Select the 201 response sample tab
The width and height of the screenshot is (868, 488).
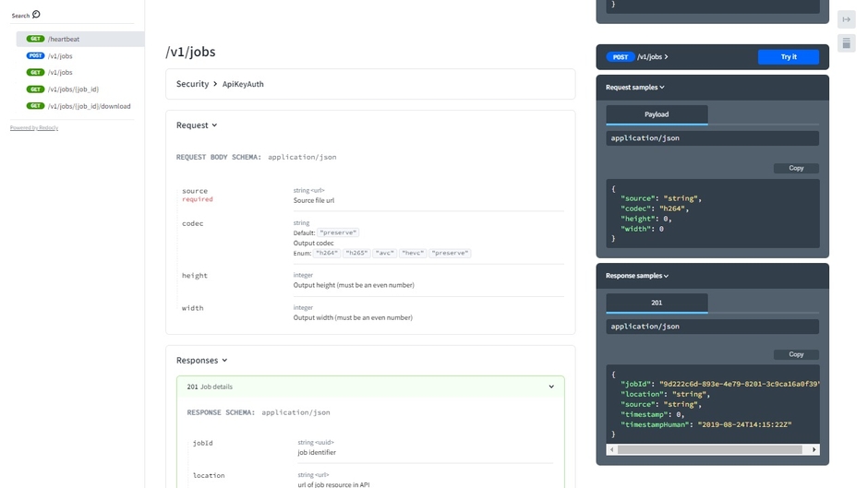pos(657,303)
